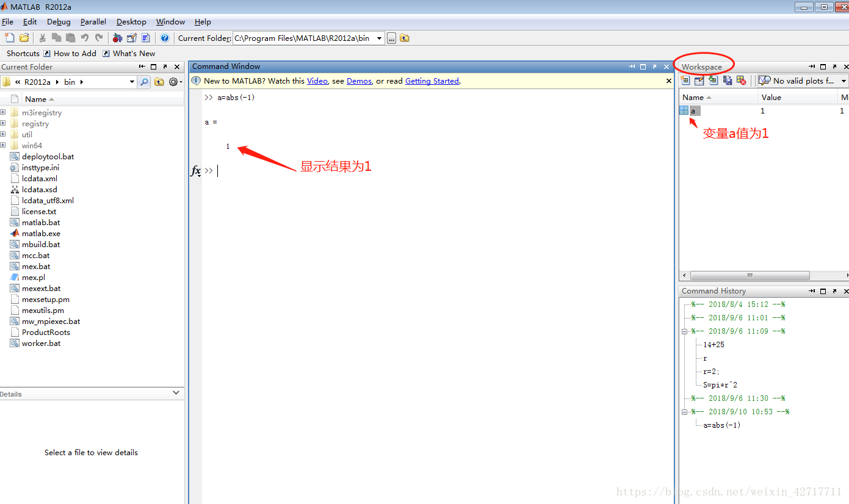The height and width of the screenshot is (504, 849).
Task: Go up one level in Current Folder panel
Action: click(159, 82)
